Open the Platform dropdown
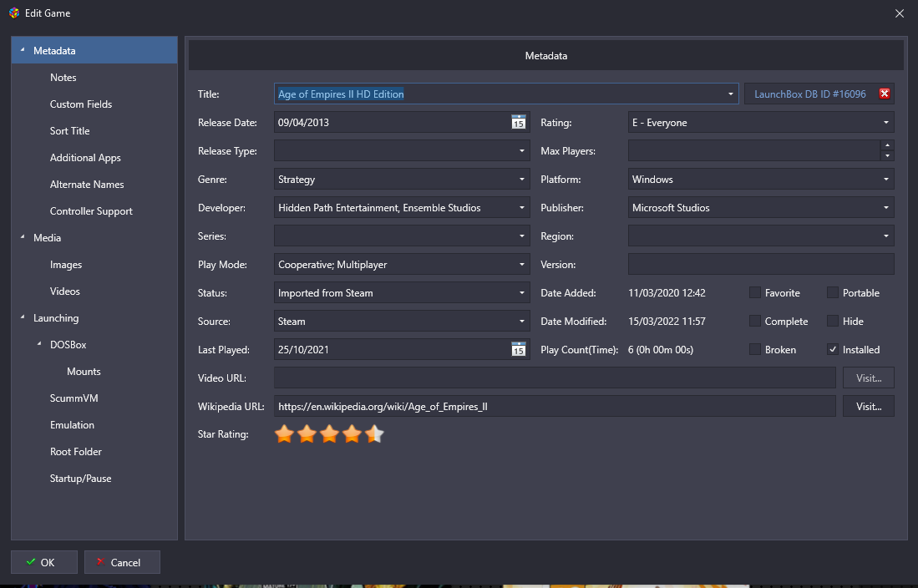The width and height of the screenshot is (918, 588). (885, 180)
